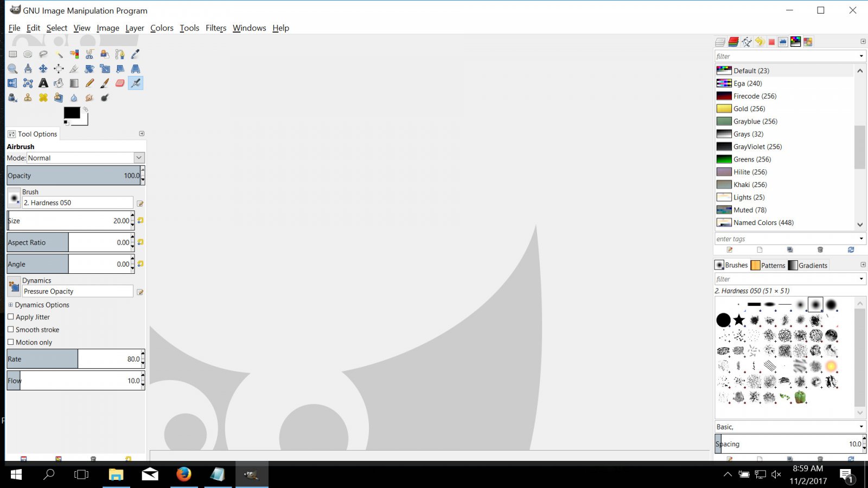Click the black foreground color swatch
The width and height of the screenshot is (868, 488).
pyautogui.click(x=72, y=112)
